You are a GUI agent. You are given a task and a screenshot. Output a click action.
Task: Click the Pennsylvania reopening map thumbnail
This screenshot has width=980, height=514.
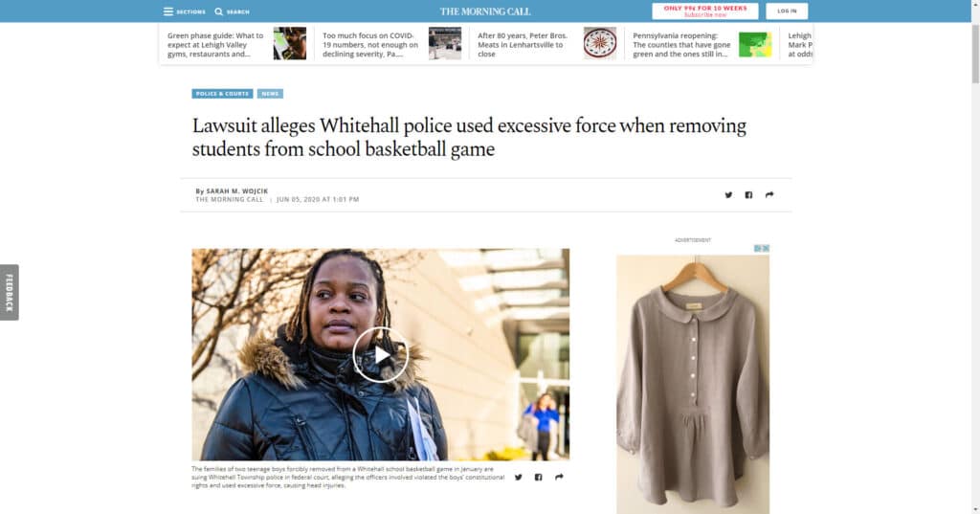click(755, 44)
